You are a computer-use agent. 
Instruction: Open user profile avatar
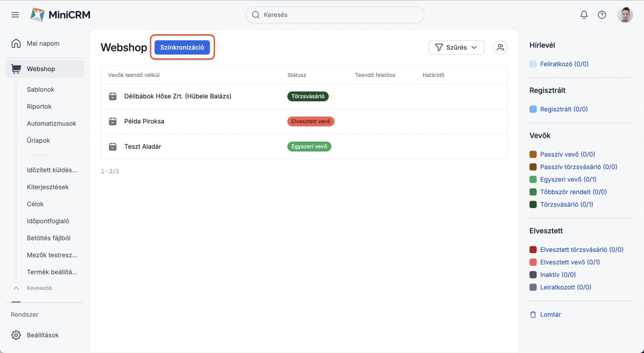pyautogui.click(x=625, y=15)
